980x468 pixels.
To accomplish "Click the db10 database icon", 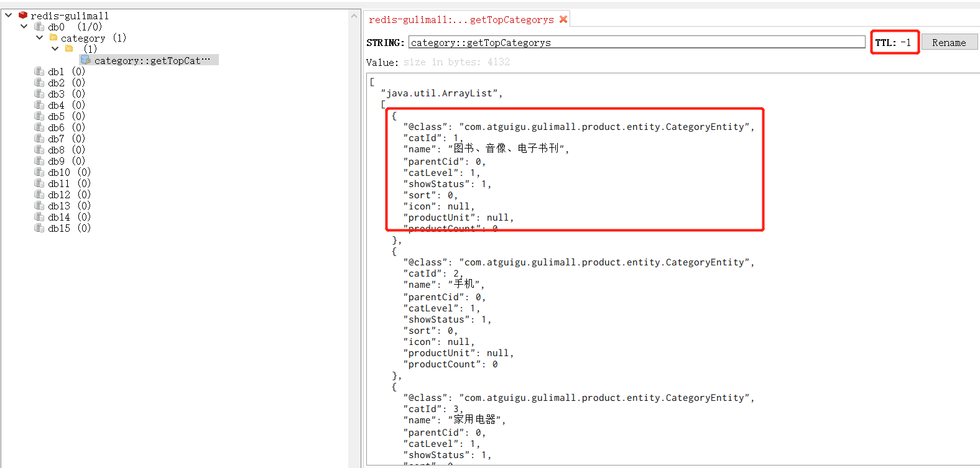I will pos(39,172).
